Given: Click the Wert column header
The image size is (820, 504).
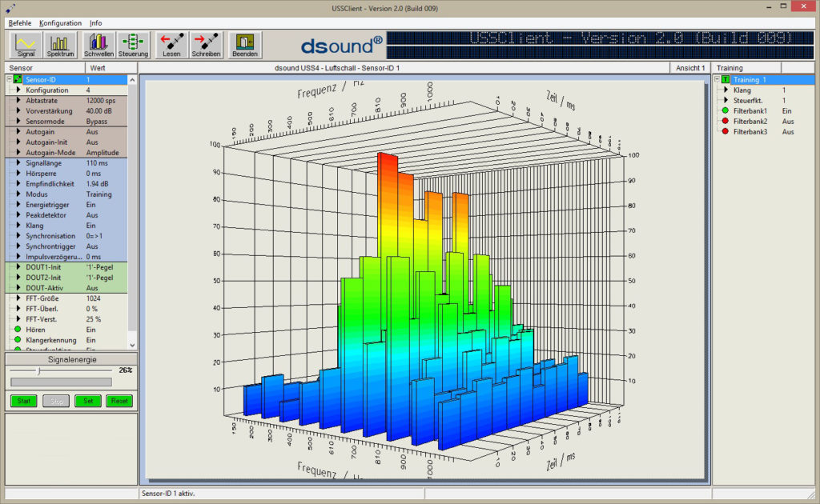Looking at the screenshot, I should [x=111, y=68].
